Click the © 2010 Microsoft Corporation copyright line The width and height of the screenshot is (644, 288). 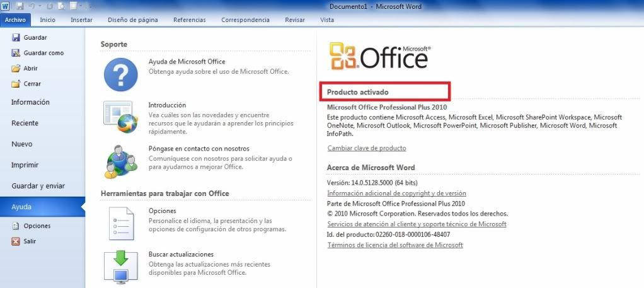coord(417,214)
